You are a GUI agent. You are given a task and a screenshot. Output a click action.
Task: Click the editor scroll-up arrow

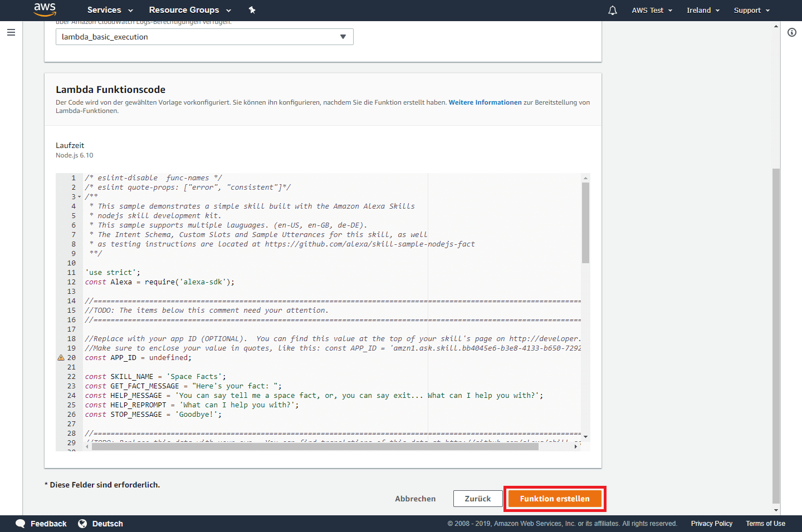pos(585,178)
